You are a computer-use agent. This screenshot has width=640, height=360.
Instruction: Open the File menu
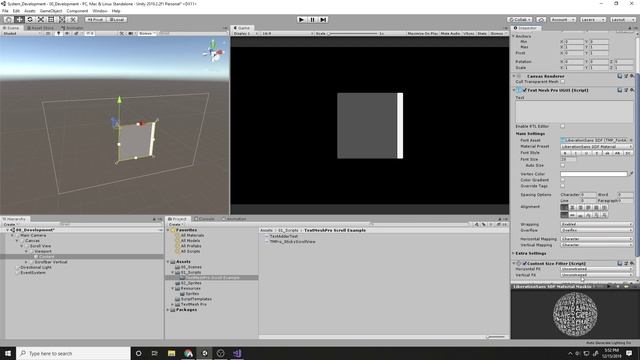coord(5,11)
